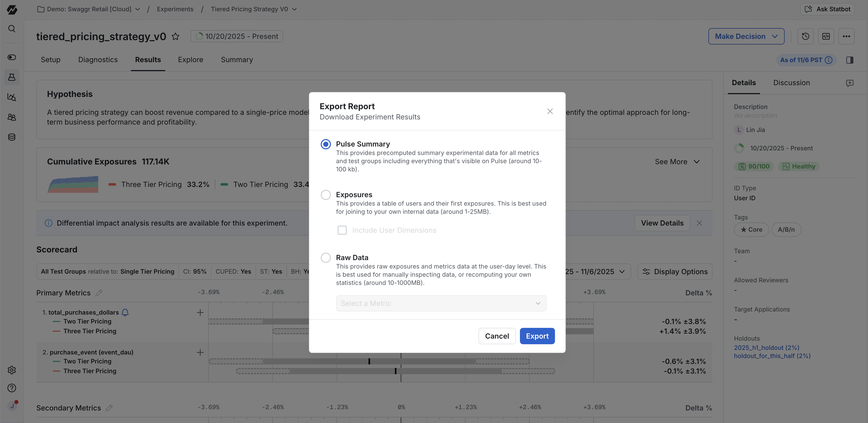The height and width of the screenshot is (423, 868).
Task: Open the Select a Metric dropdown
Action: tap(441, 303)
